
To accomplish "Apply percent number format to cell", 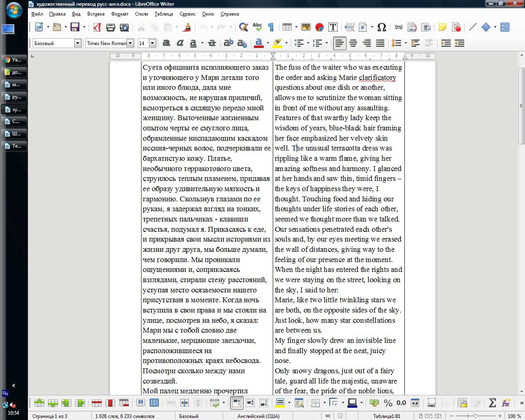I will coord(388,403).
